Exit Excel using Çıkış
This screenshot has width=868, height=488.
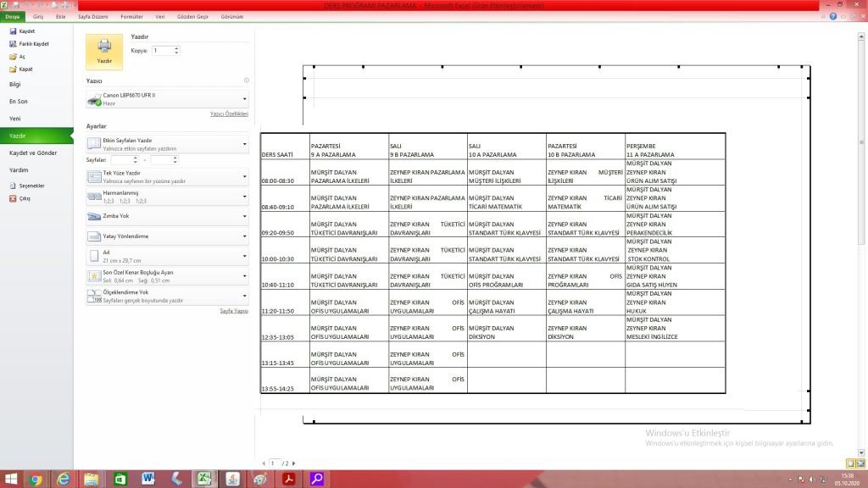24,198
